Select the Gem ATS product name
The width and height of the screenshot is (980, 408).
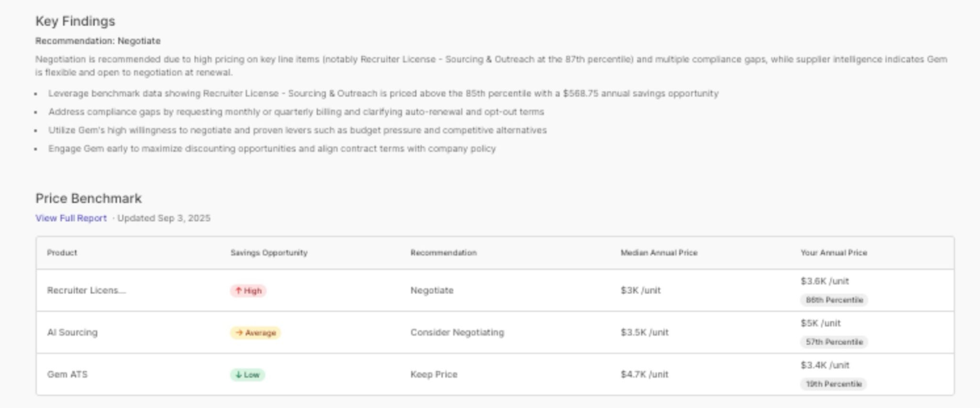(67, 375)
